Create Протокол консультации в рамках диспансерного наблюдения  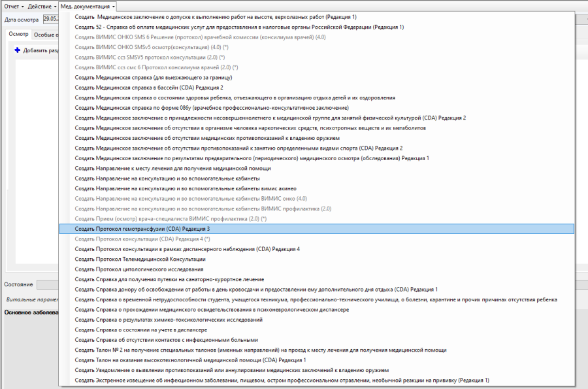[317, 250]
